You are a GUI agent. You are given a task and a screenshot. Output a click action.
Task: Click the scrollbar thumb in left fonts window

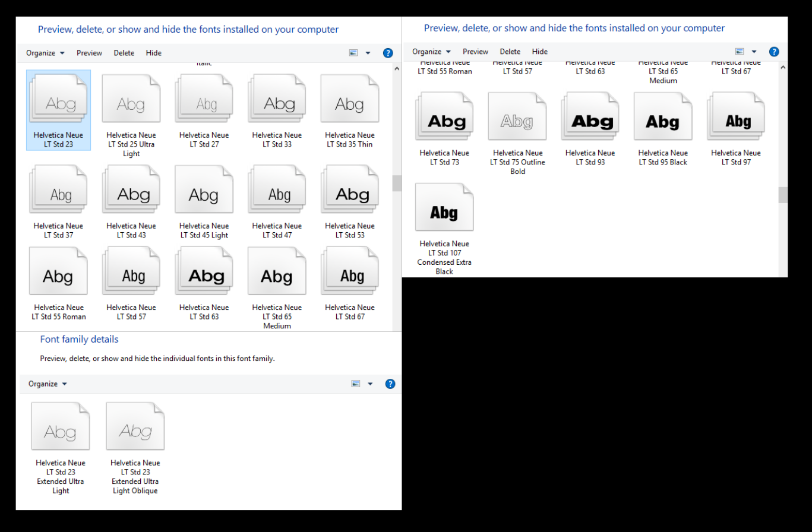point(397,183)
